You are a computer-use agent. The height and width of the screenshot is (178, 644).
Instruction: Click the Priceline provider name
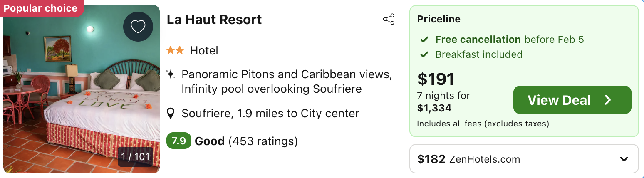coord(438,19)
